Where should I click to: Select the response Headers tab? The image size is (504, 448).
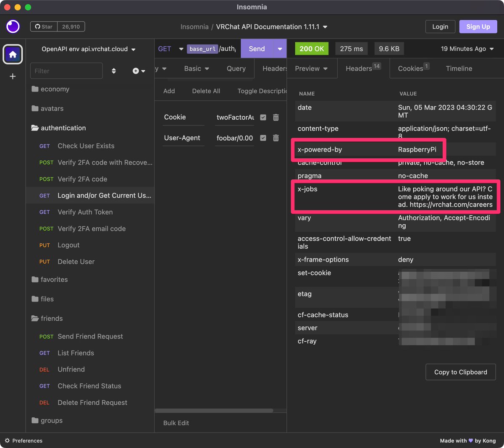363,68
